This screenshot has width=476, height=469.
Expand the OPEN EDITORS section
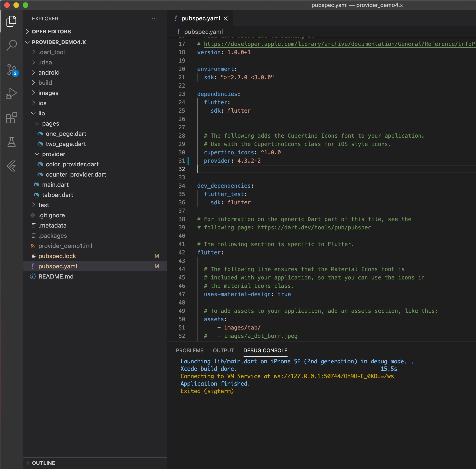[x=51, y=32]
